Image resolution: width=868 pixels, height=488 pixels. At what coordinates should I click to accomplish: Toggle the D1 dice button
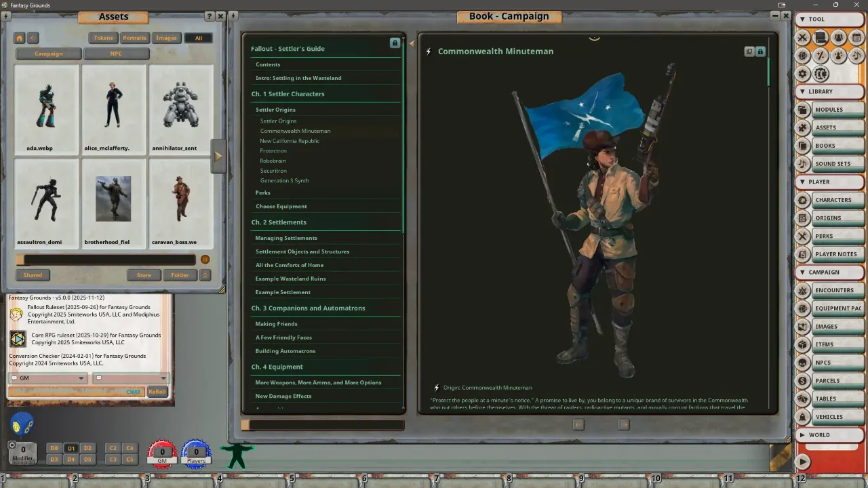tap(71, 448)
